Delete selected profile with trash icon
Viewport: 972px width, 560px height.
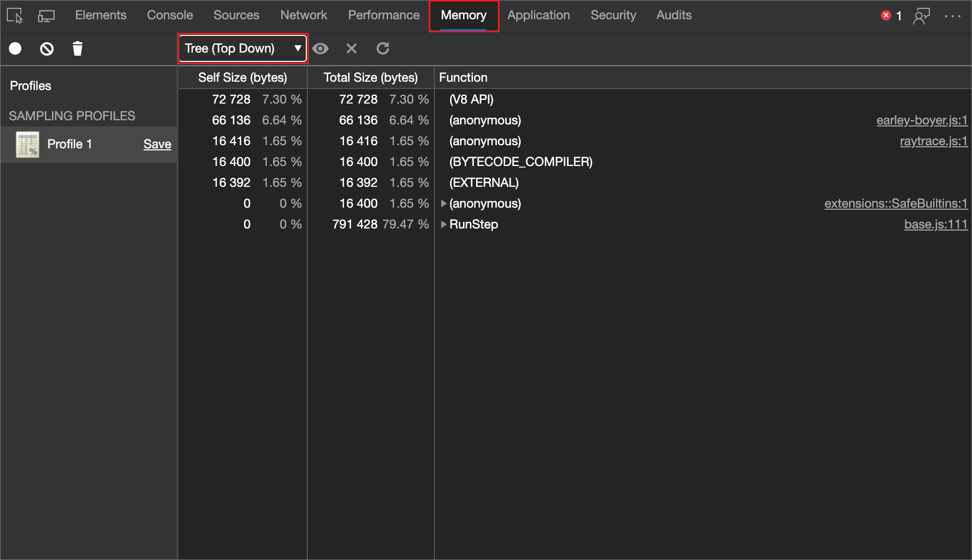tap(78, 48)
